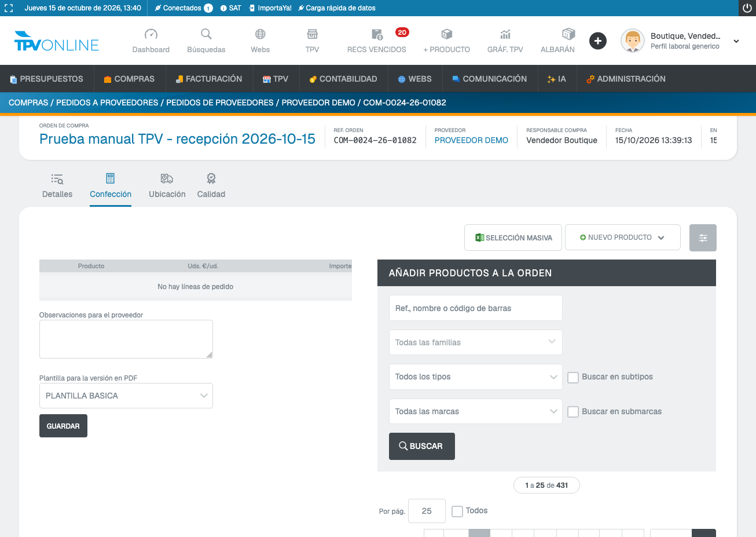Open the CONTABILIDAD menu

coord(343,79)
